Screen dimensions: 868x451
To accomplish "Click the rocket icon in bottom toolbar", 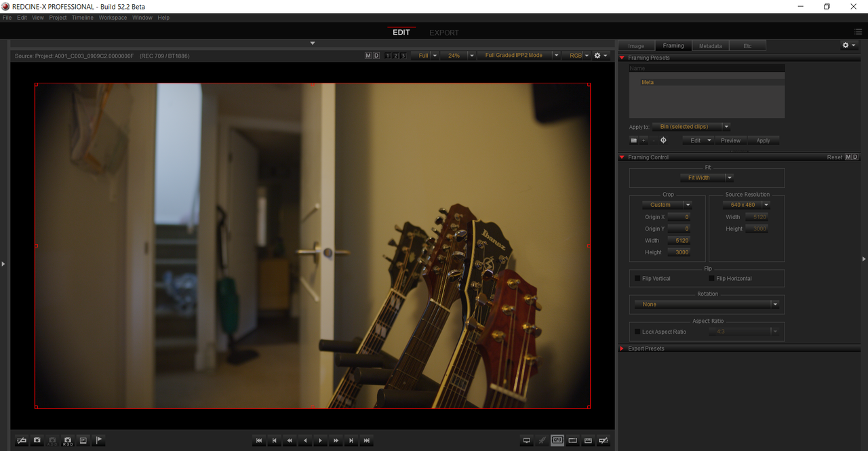I will click(542, 440).
